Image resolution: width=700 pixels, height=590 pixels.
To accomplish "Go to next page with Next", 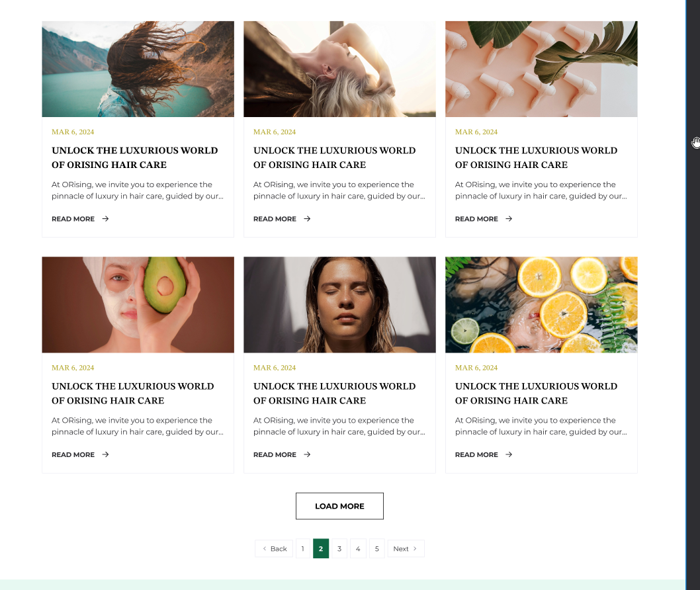I will [x=406, y=548].
